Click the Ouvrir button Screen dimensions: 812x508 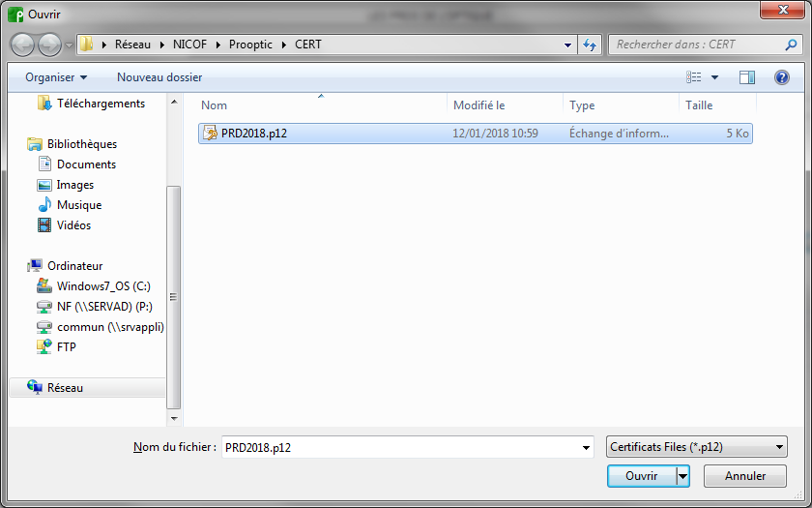click(642, 476)
